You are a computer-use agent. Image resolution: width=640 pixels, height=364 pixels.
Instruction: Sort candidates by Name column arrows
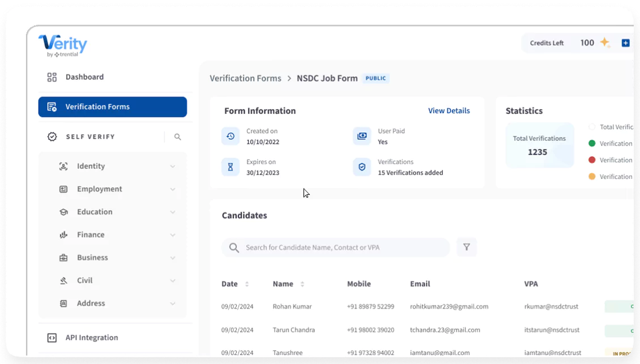(302, 284)
